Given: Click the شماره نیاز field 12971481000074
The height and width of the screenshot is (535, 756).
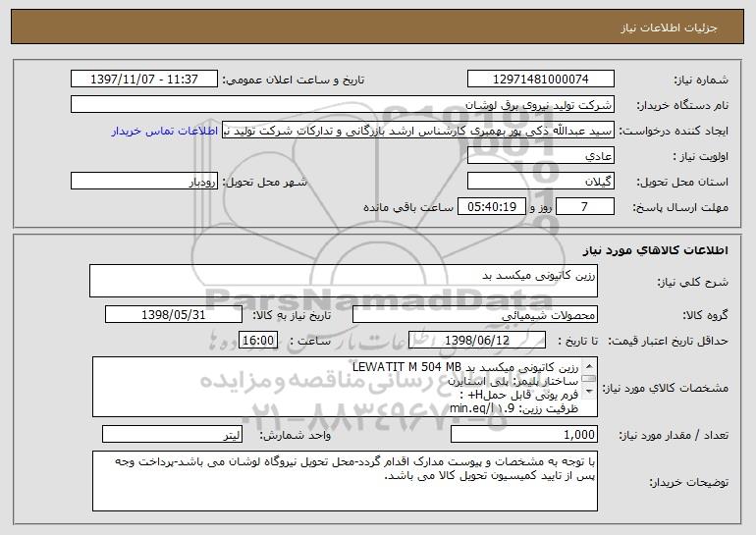Looking at the screenshot, I should click(x=540, y=80).
